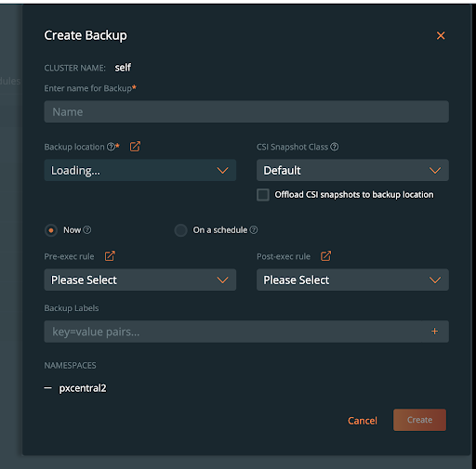Screen dimensions: 476x469
Task: Remove pxcentral2 namespace with minus icon
Action: click(x=47, y=387)
